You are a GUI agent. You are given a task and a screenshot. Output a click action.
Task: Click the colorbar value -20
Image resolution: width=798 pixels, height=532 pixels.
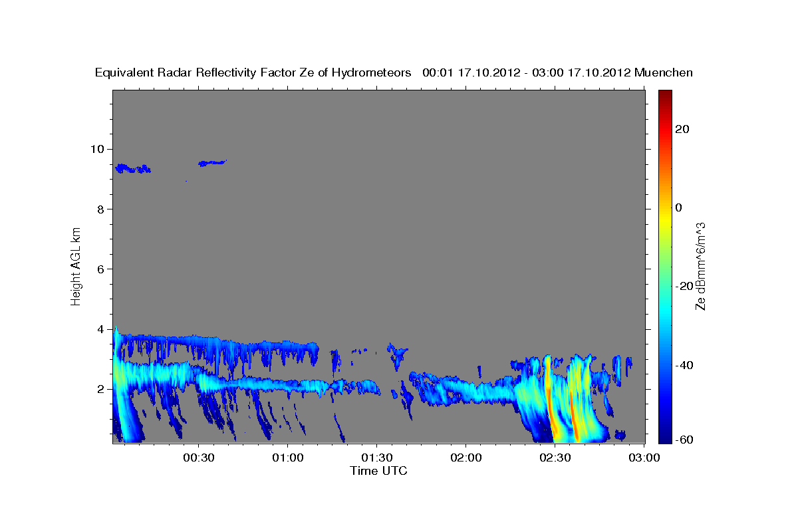684,286
